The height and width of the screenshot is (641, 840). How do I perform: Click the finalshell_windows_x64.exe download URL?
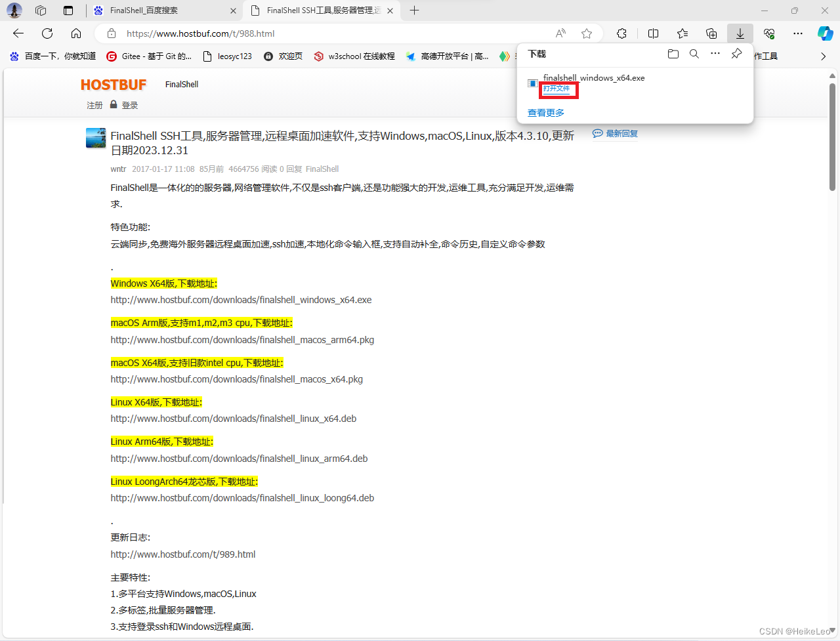[241, 300]
